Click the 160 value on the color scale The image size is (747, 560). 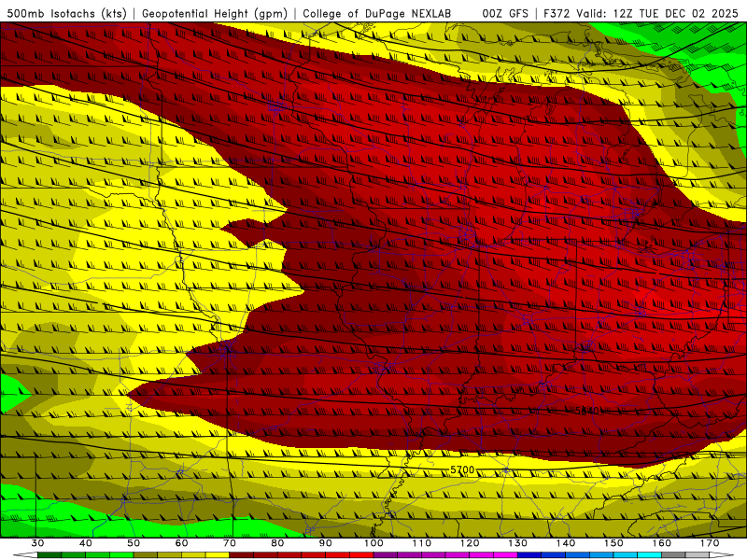pyautogui.click(x=662, y=543)
